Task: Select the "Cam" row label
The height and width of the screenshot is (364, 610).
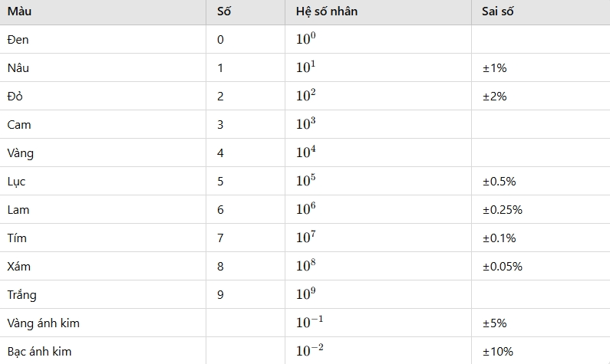Action: click(19, 125)
